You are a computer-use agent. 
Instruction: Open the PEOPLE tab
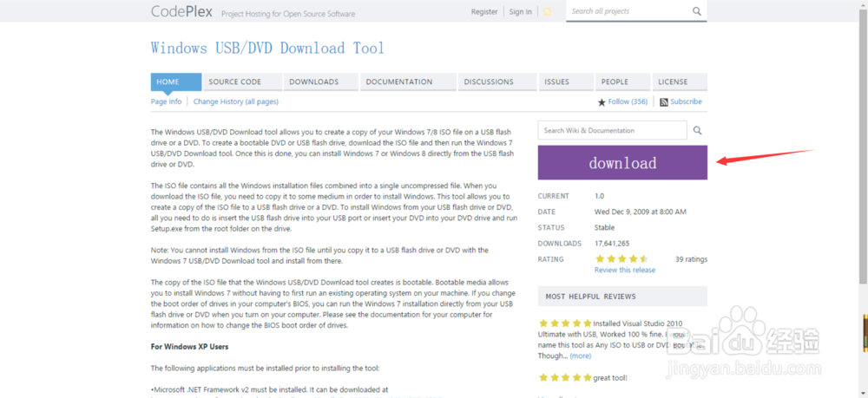[x=623, y=82]
